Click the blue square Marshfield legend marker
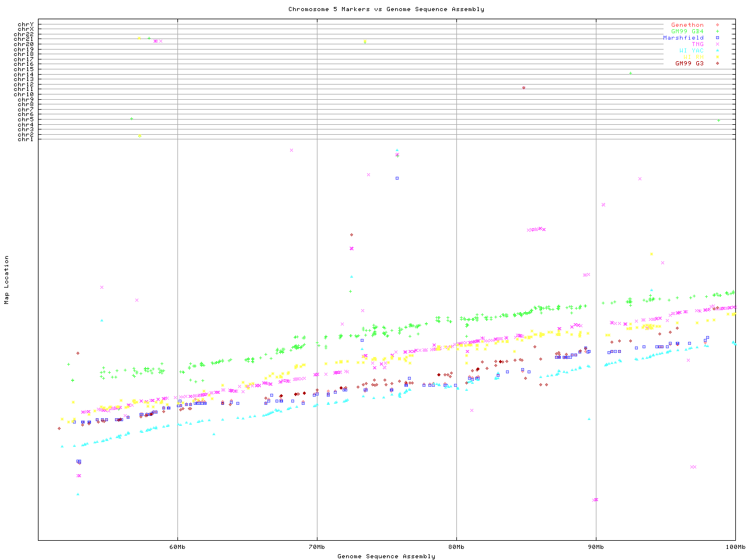The width and height of the screenshot is (747, 560). click(717, 38)
